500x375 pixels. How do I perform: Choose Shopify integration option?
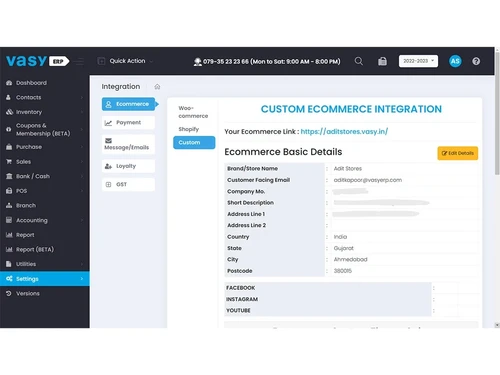click(x=189, y=129)
